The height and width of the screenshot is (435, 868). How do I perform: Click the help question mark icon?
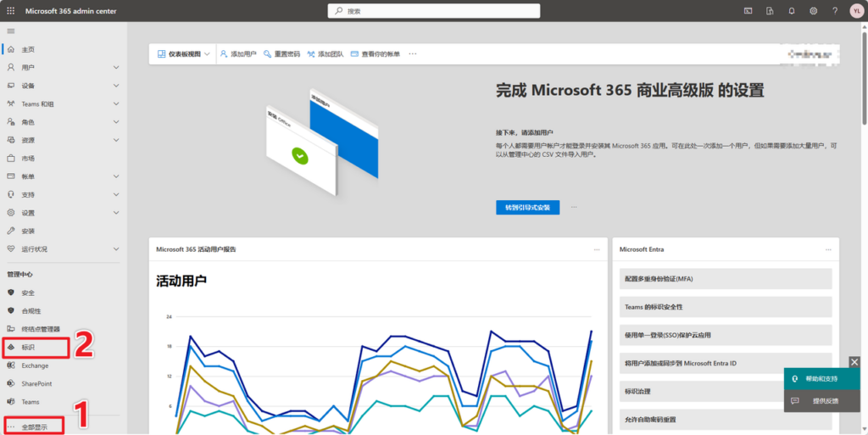click(x=835, y=10)
